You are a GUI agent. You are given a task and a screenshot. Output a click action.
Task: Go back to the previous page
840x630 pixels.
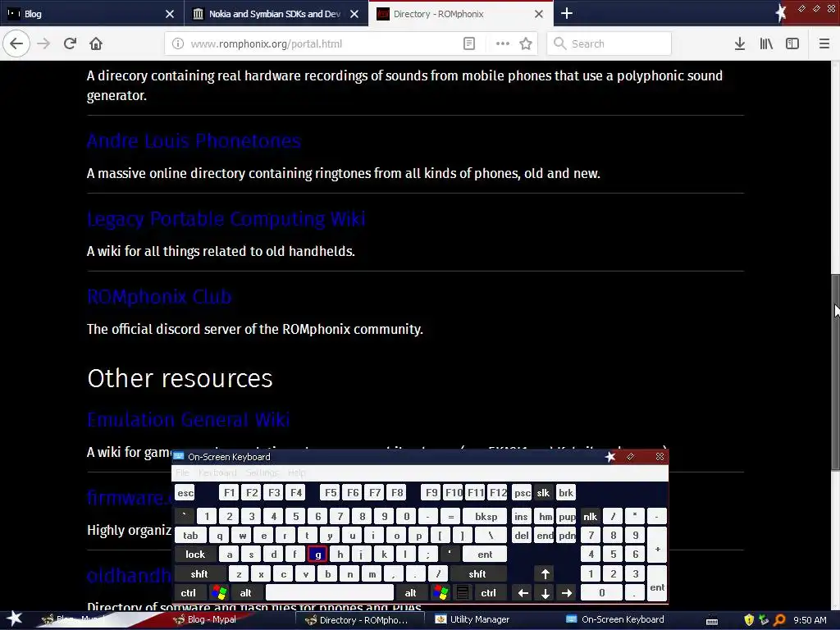(x=16, y=43)
